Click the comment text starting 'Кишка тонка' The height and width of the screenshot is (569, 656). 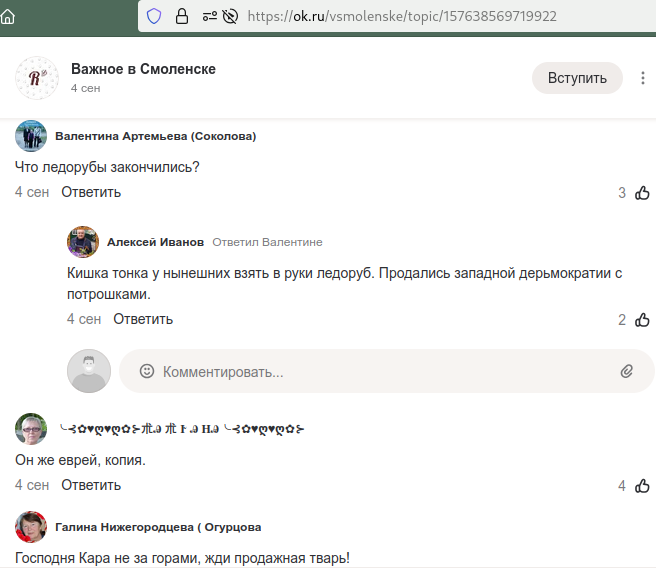click(344, 284)
